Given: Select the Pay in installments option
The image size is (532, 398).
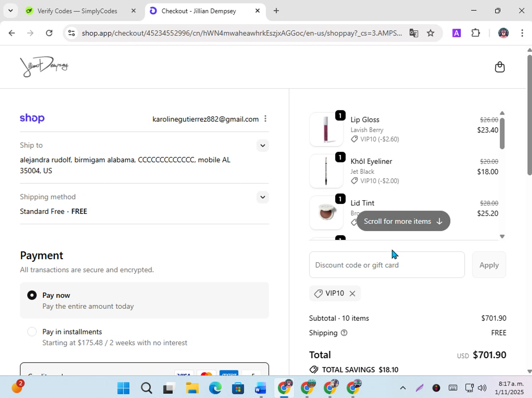Looking at the screenshot, I should pos(32,332).
